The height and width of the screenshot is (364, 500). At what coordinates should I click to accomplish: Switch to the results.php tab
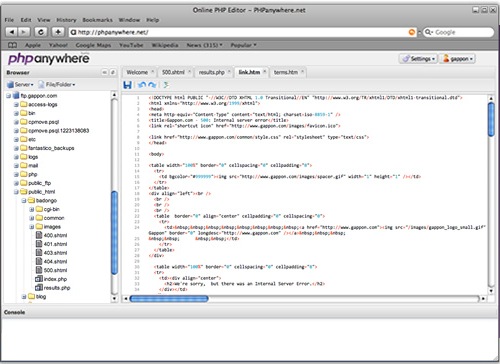point(212,72)
